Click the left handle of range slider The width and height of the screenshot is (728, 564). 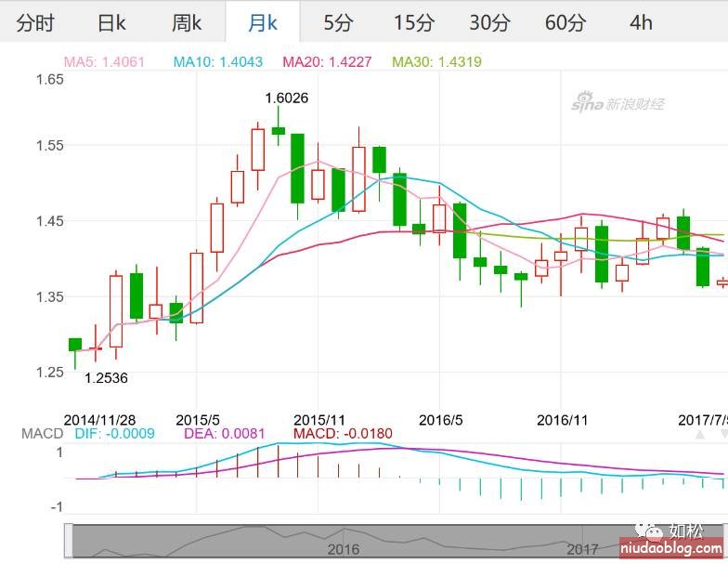coord(69,541)
